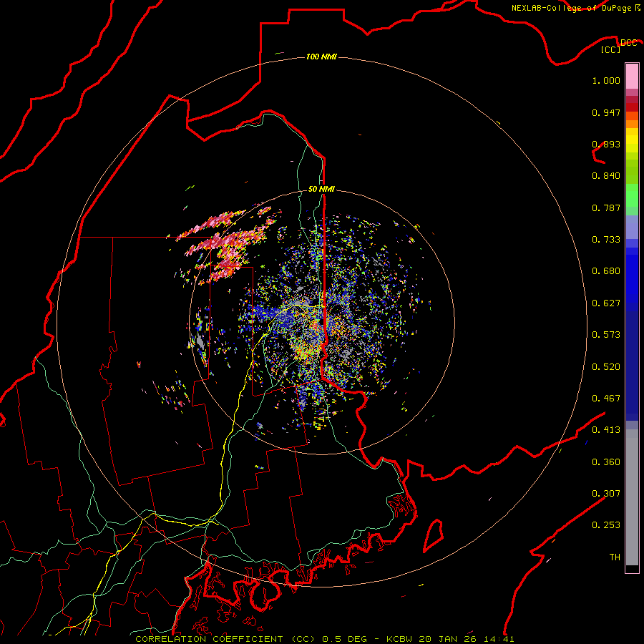The width and height of the screenshot is (644, 644).
Task: Click the 0.787 legend value
Action: (x=606, y=208)
